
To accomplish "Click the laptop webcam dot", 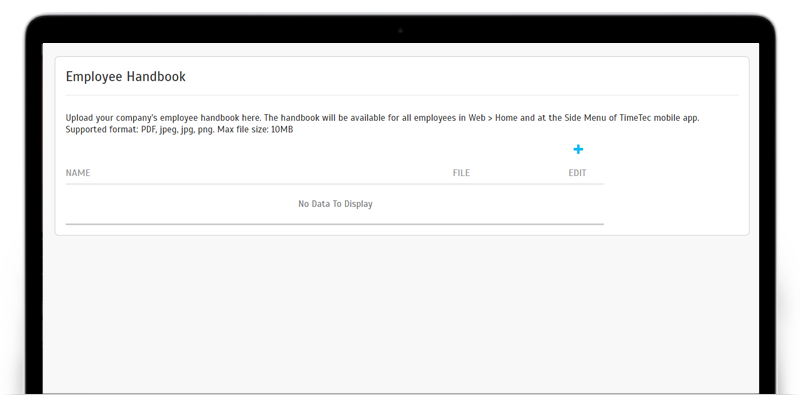I will [400, 31].
